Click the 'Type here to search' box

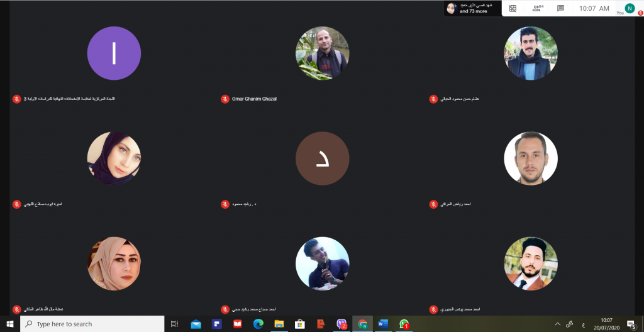click(91, 324)
